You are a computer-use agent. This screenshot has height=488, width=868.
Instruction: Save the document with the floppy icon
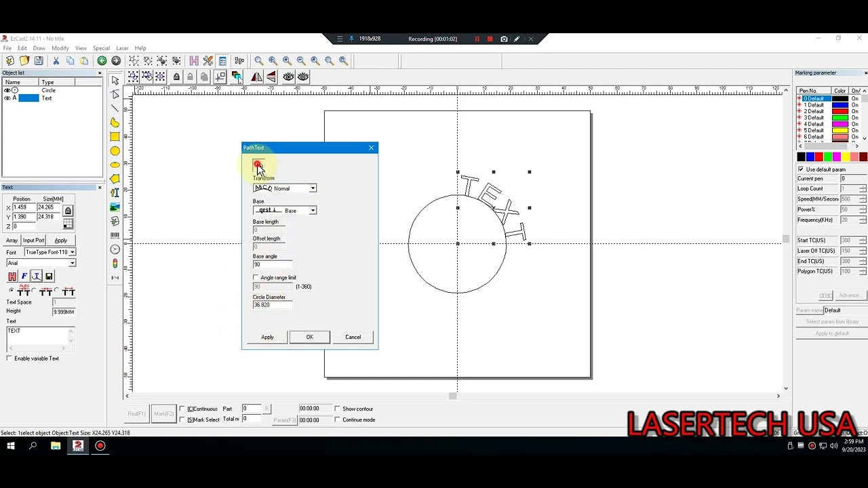pos(39,61)
